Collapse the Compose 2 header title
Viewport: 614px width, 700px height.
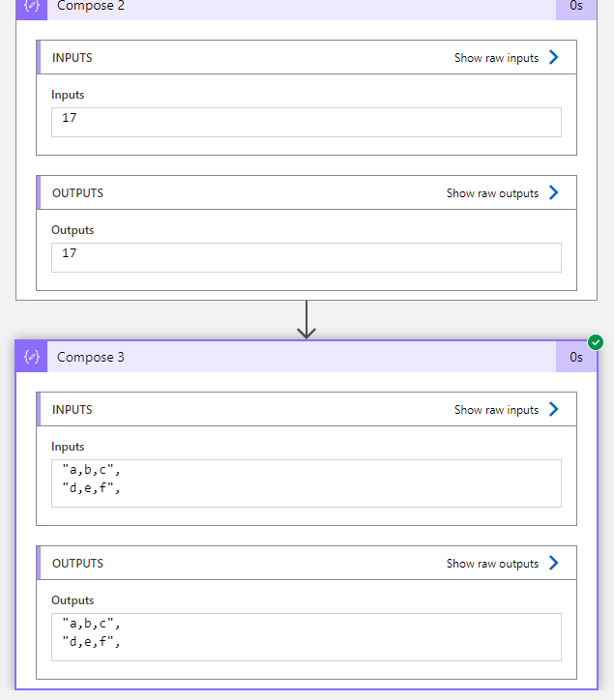(x=91, y=6)
